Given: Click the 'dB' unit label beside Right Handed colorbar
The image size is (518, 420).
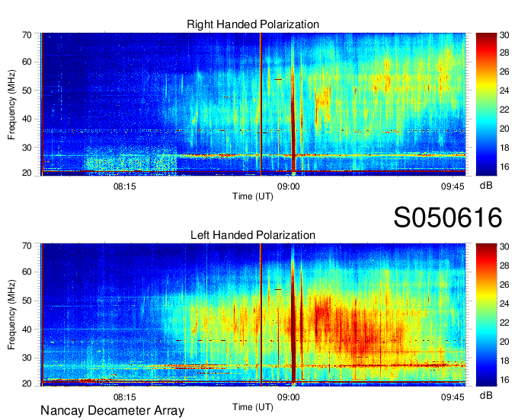Looking at the screenshot, I should point(486,186).
